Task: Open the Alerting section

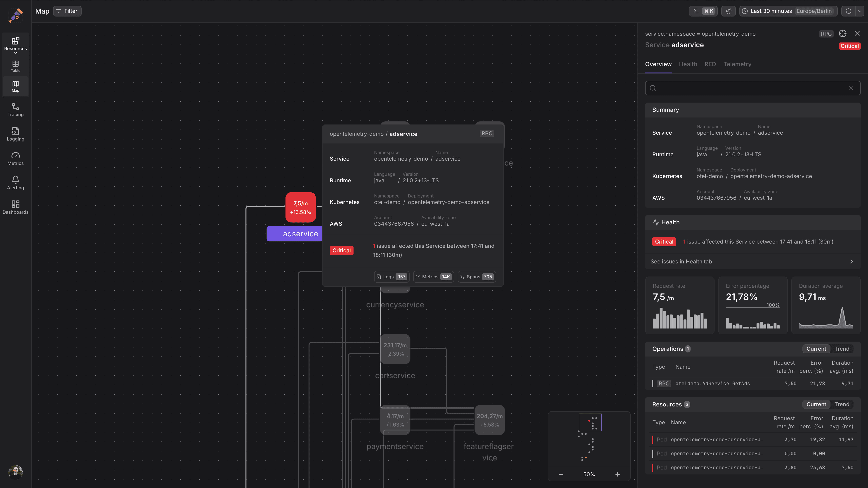Action: 16,183
